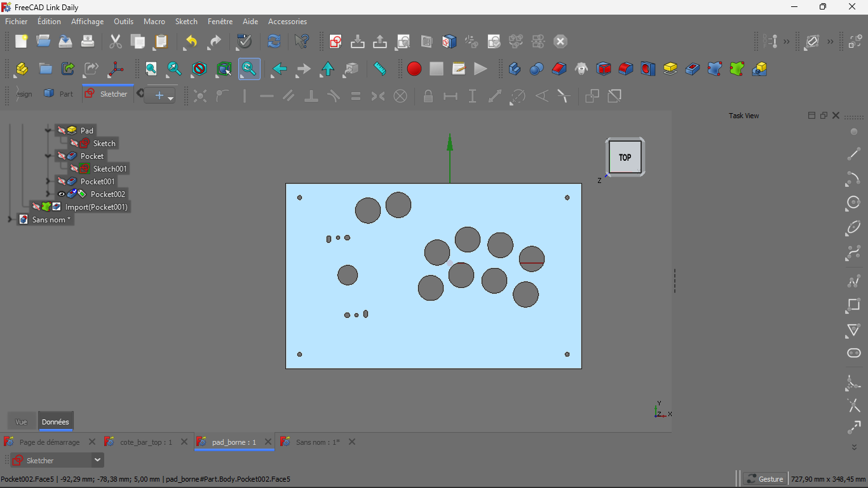868x488 pixels.
Task: Toggle visibility of Pocket001 item
Action: (x=61, y=181)
